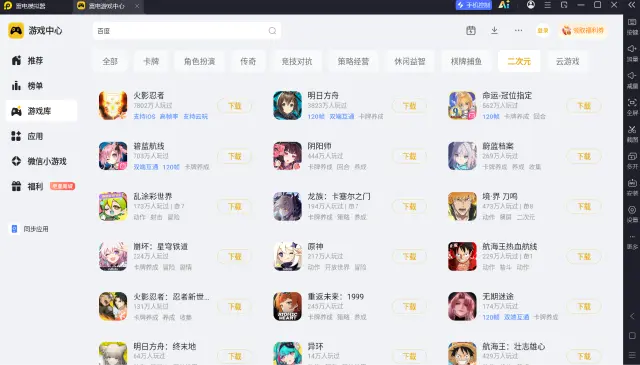Screen dimensions: 640x365
Task: Open 境·界 刀鸣 game icon
Action: point(462,207)
